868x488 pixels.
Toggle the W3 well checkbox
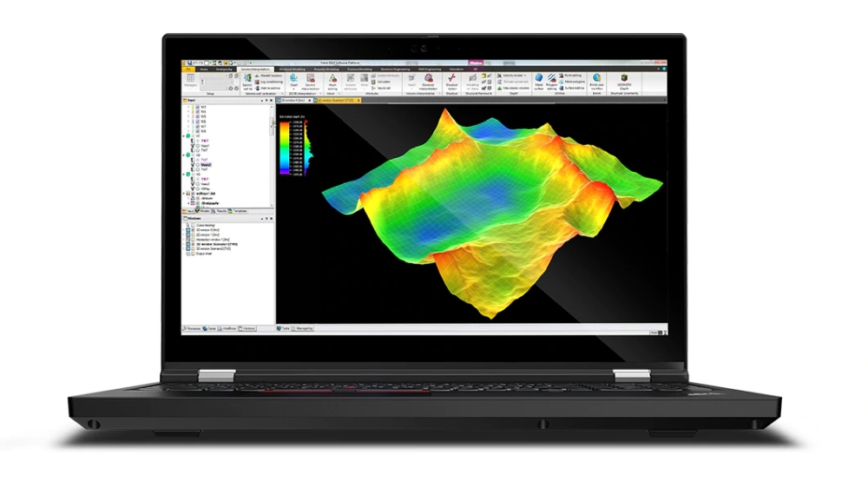tap(198, 107)
